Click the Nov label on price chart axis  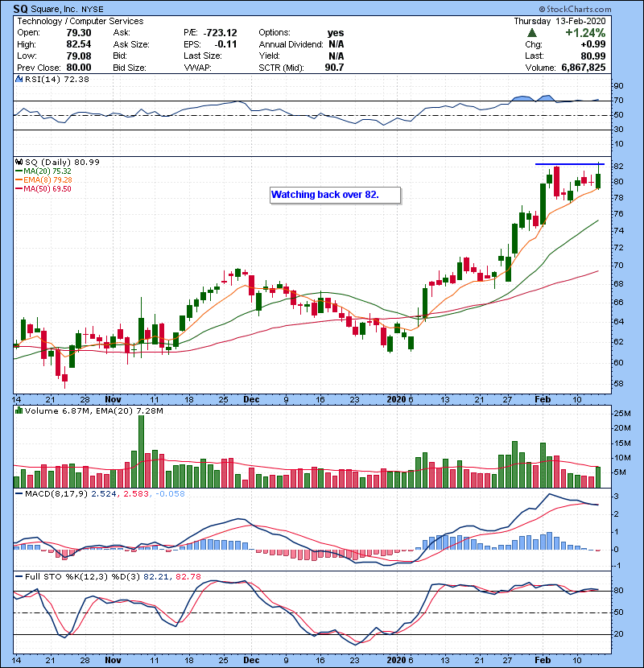(x=113, y=400)
